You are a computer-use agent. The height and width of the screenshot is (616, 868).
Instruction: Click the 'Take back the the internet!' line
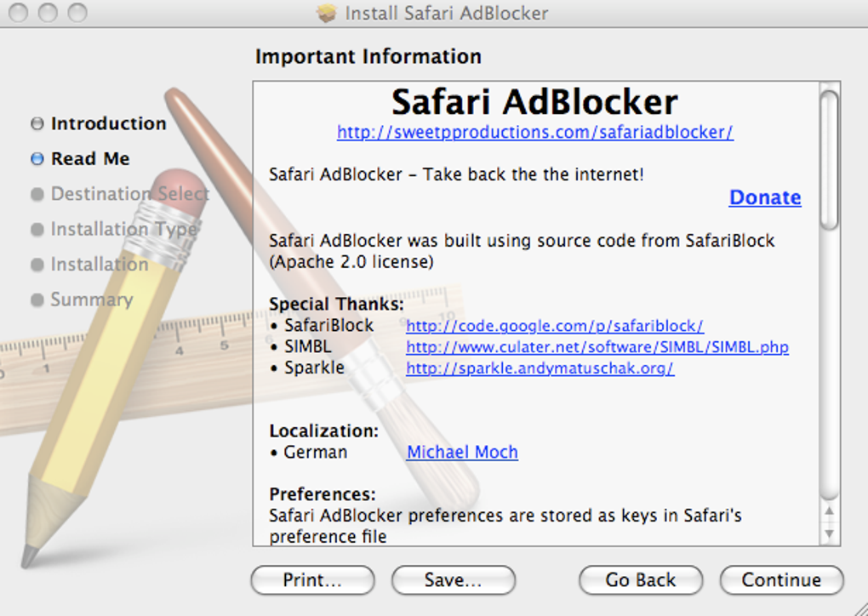coord(456,175)
